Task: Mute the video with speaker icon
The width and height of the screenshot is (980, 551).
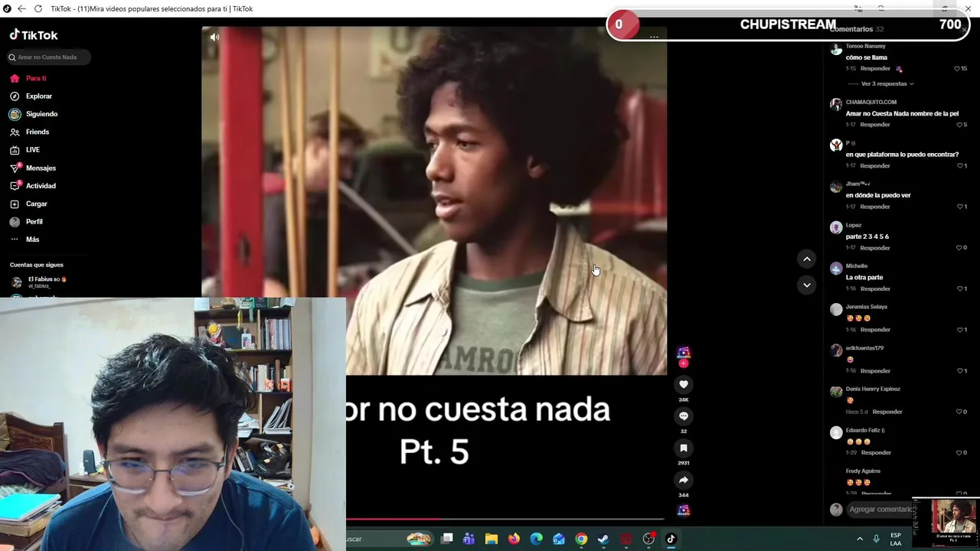Action: point(215,37)
